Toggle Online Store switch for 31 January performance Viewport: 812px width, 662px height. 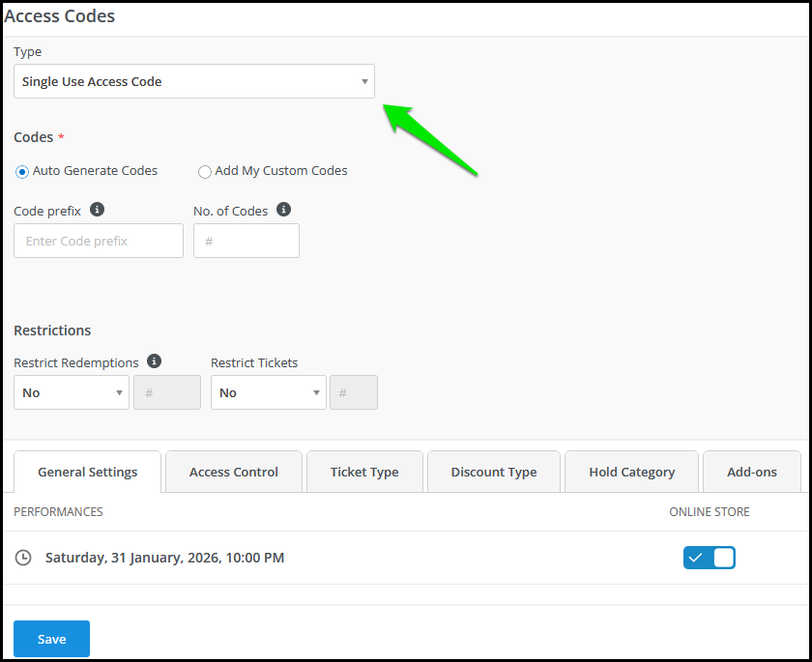pyautogui.click(x=709, y=558)
